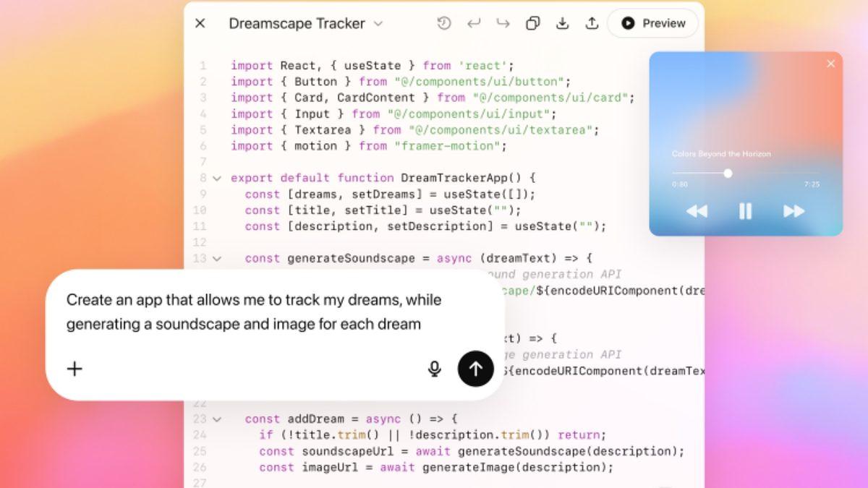The width and height of the screenshot is (868, 488).
Task: Rewind the track in the music player
Action: click(697, 211)
